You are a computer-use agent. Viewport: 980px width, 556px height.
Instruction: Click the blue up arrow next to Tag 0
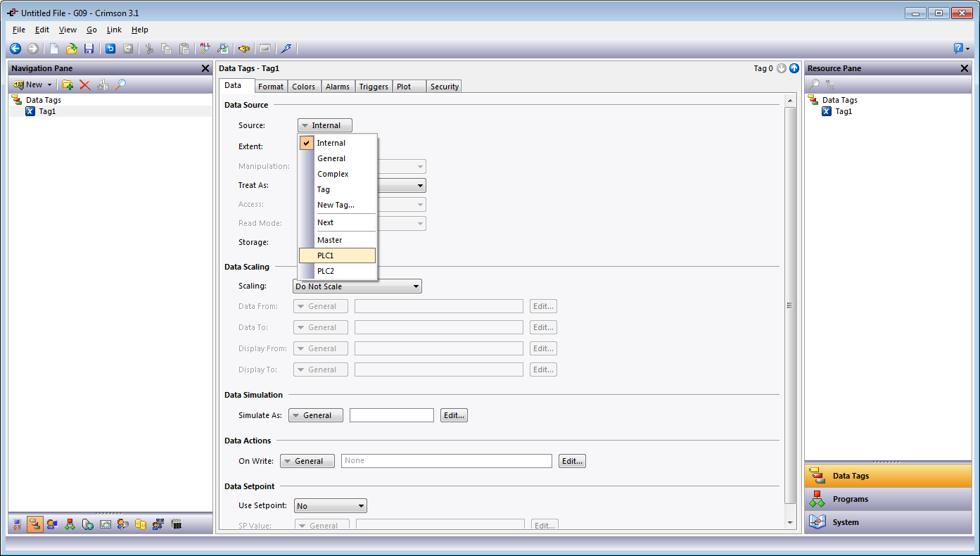(x=794, y=68)
